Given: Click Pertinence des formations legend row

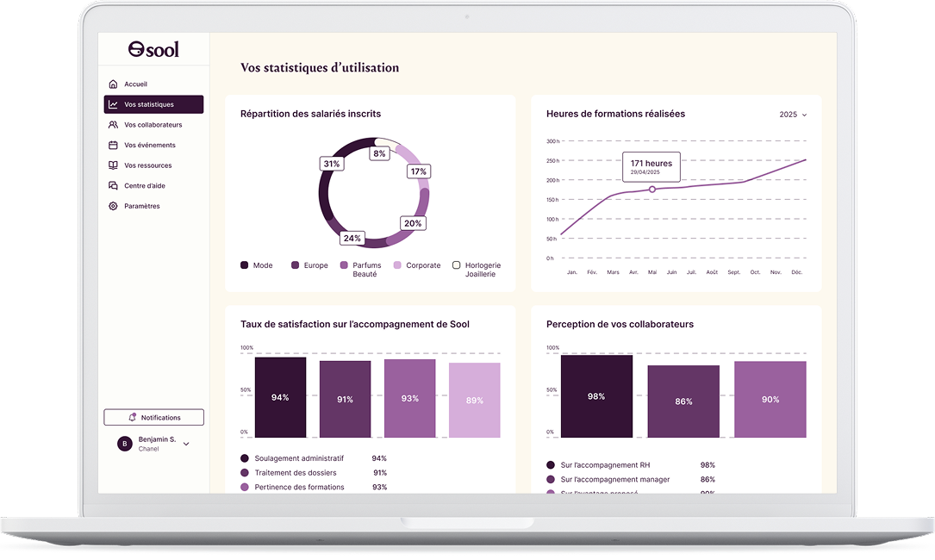Looking at the screenshot, I should tap(314, 488).
